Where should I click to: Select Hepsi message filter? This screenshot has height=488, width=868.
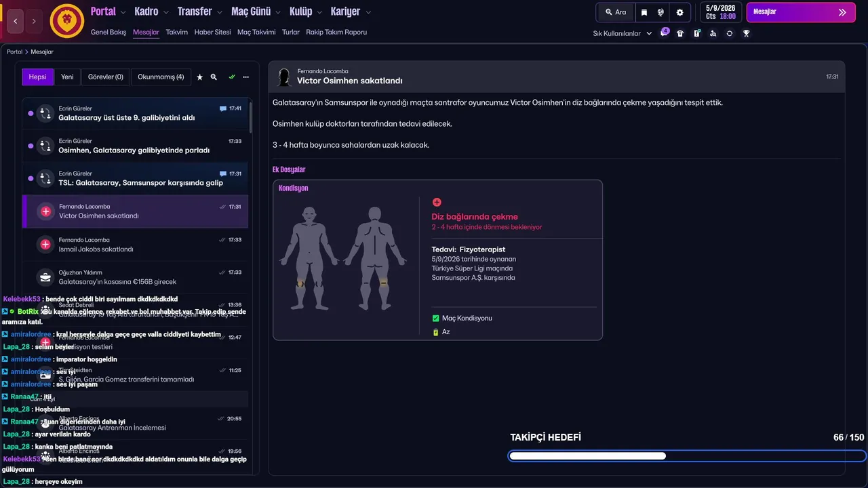coord(37,77)
